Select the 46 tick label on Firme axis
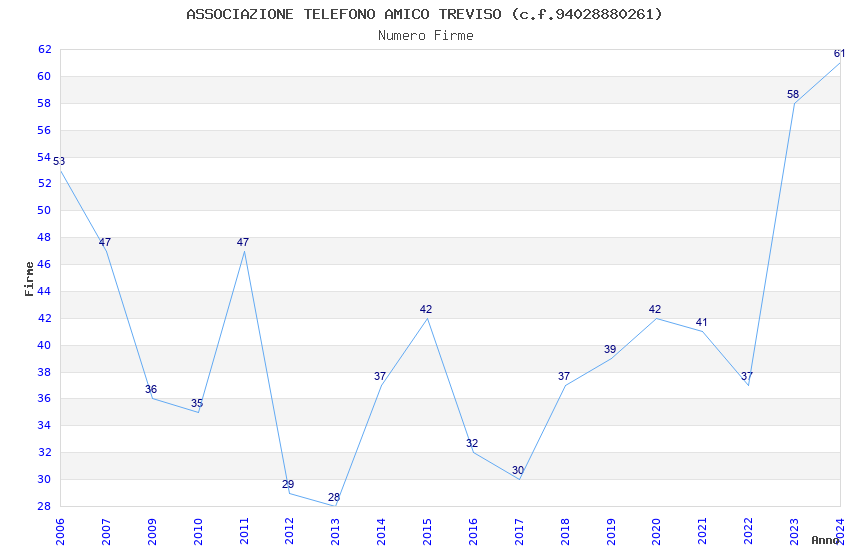Screen dimensions: 850x550 (x=44, y=264)
